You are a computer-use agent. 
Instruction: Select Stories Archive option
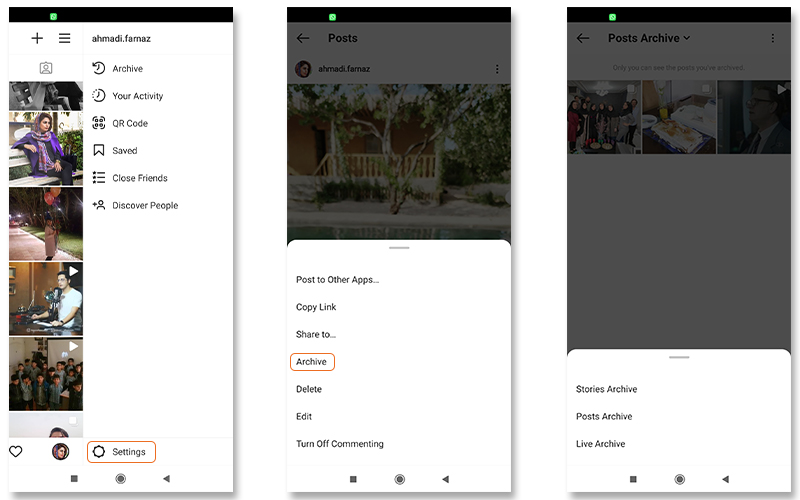(606, 389)
